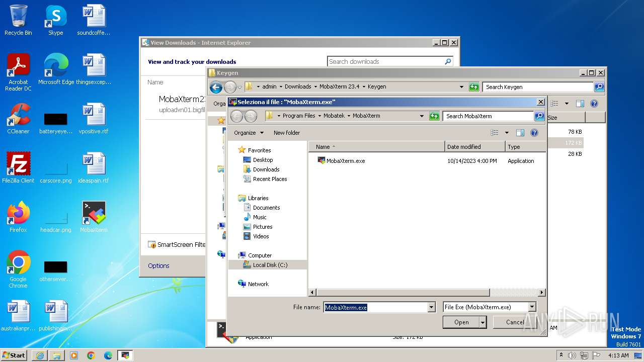Click the search icon in View Downloads window
Screen dimensions: 644x362
pos(448,61)
